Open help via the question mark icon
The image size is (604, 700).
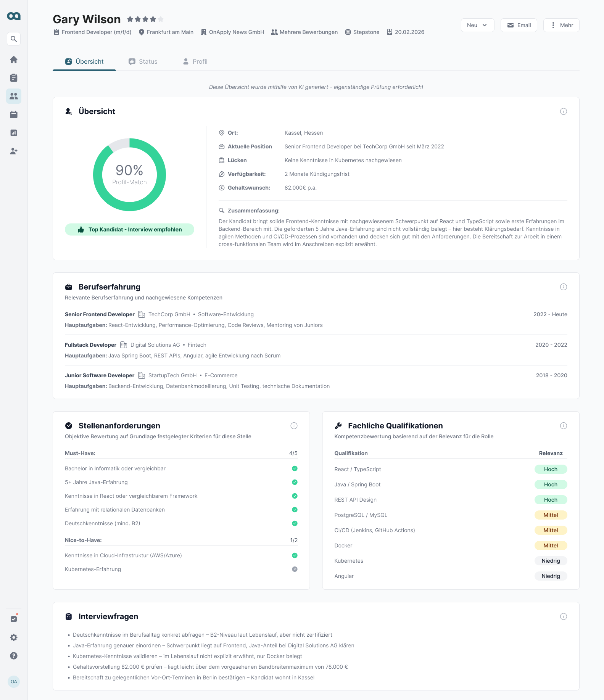click(x=14, y=656)
